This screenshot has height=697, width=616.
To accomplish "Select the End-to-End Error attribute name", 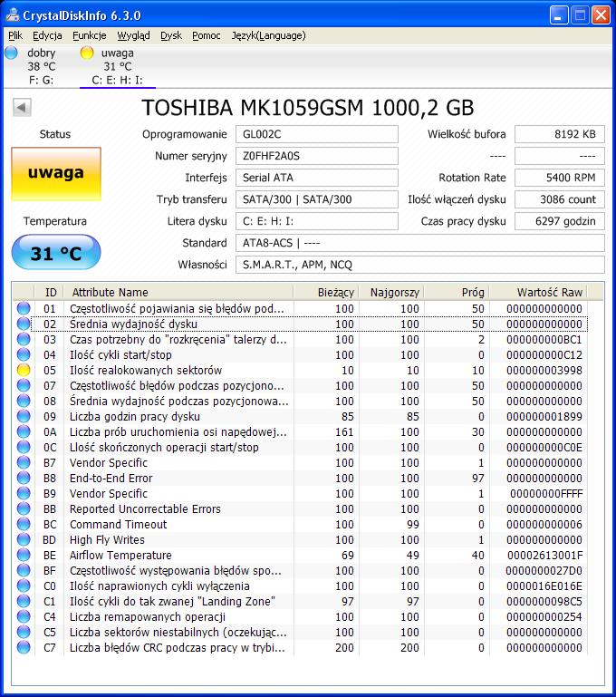I will tap(111, 479).
